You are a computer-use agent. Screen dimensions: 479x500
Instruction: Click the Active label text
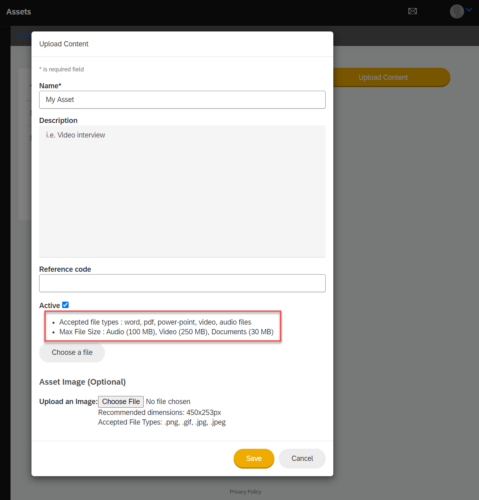coord(49,305)
